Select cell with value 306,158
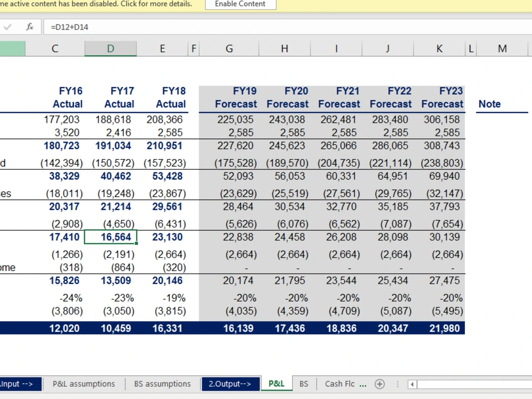Image resolution: width=532 pixels, height=399 pixels. pyautogui.click(x=442, y=119)
